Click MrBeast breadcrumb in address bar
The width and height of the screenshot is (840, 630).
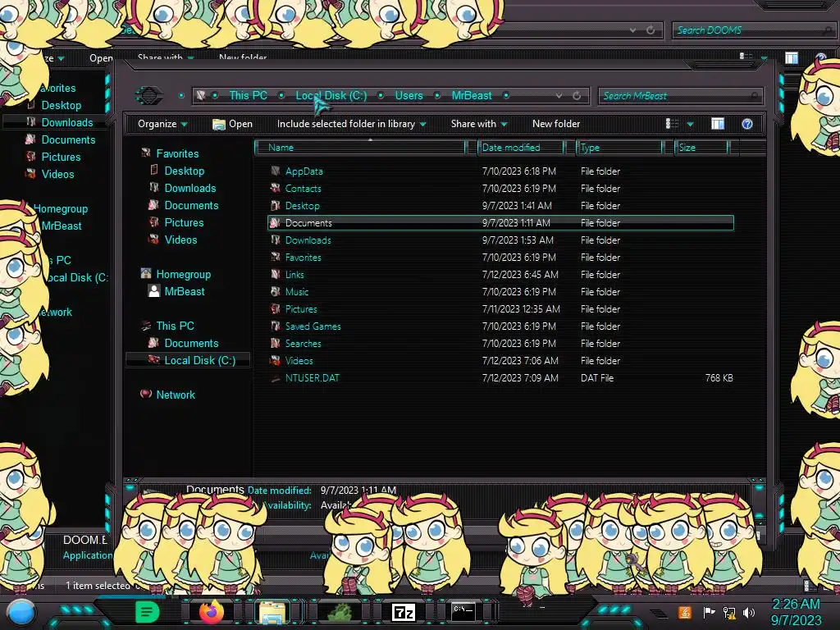point(472,95)
